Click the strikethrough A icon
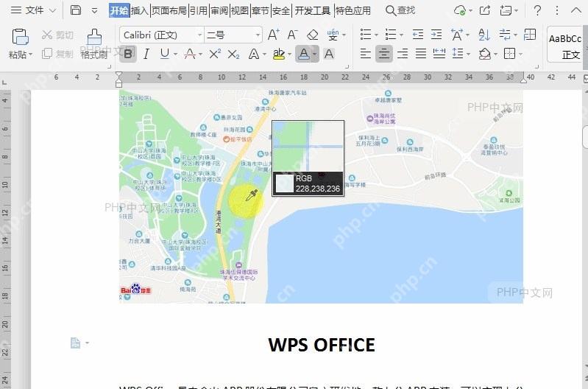The width and height of the screenshot is (588, 389). [x=190, y=54]
